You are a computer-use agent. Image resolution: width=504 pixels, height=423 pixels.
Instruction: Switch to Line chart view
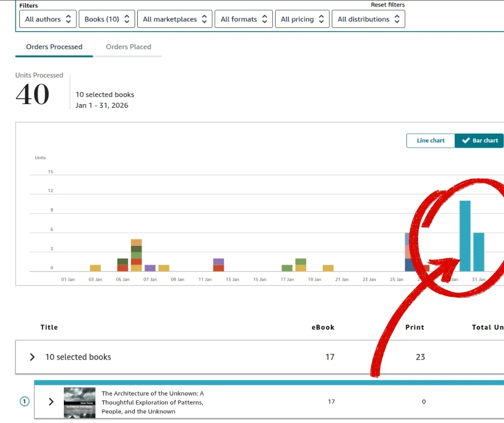click(x=431, y=141)
